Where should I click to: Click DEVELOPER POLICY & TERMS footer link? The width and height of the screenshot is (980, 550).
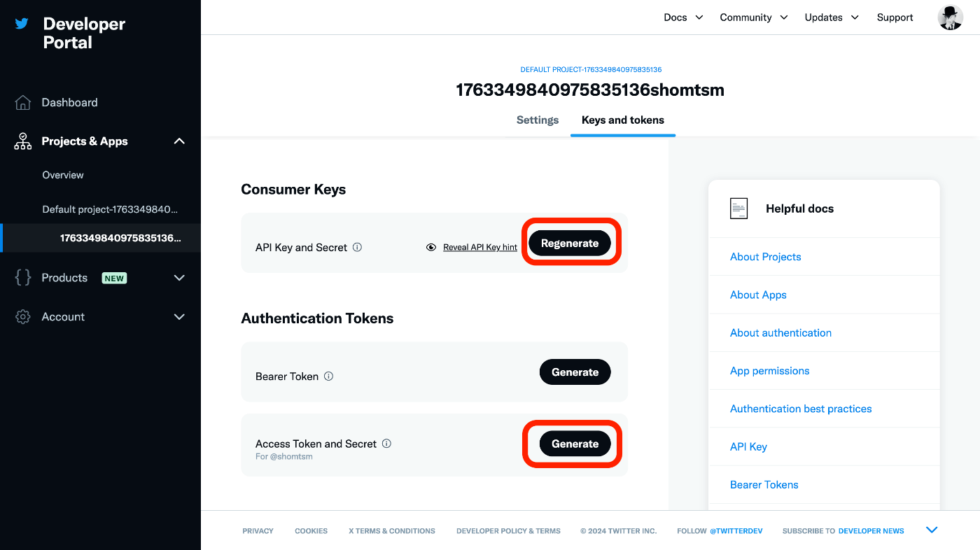pos(508,531)
